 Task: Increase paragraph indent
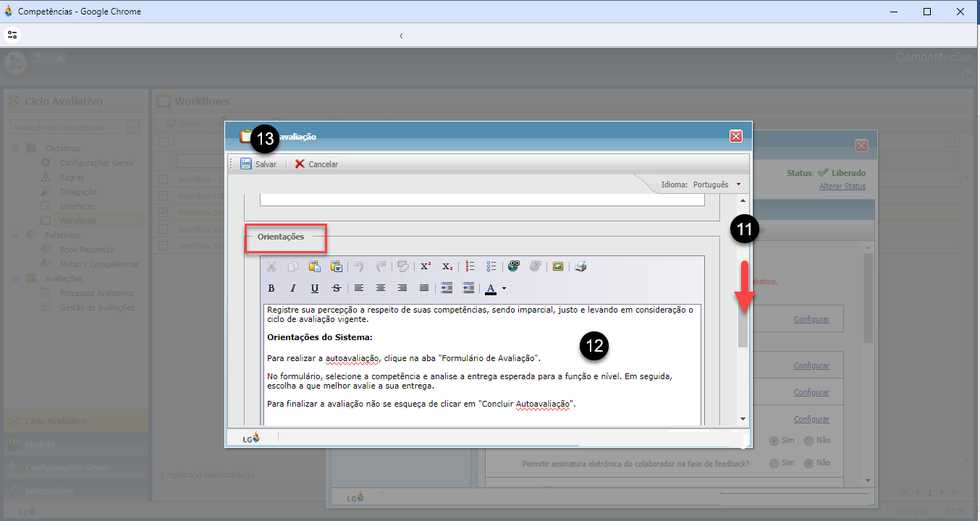click(447, 288)
